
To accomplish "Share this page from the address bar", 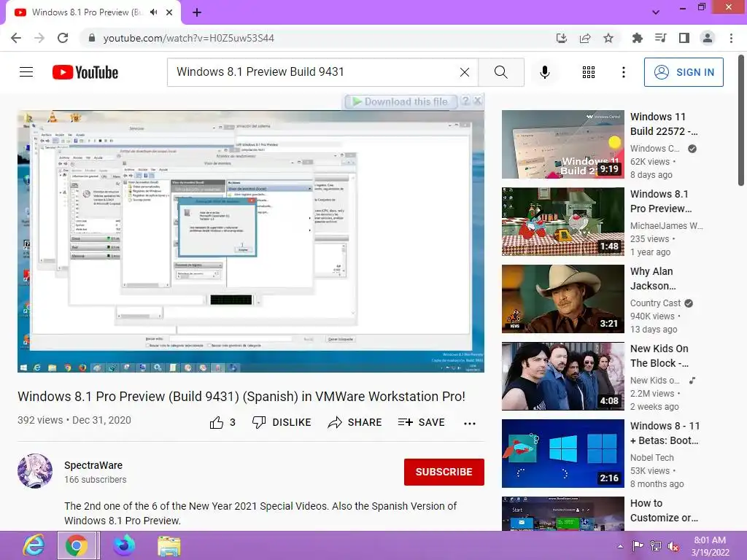I will click(585, 38).
